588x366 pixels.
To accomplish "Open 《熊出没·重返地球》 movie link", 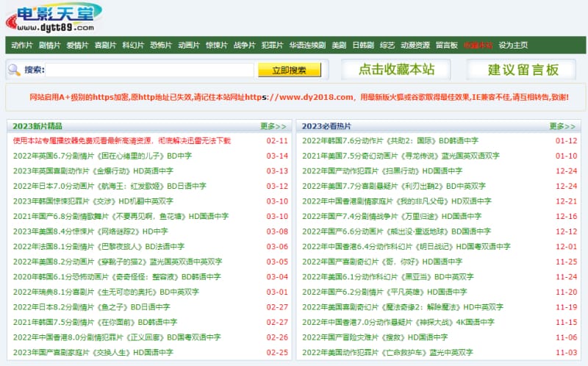I will 397,232.
